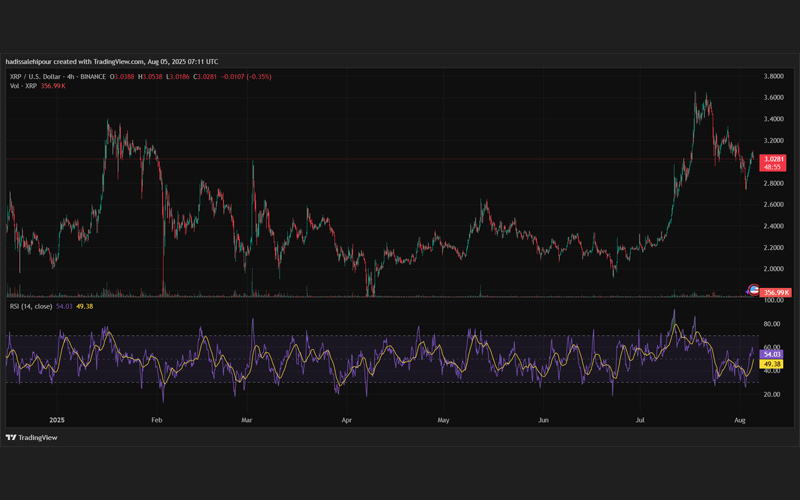
Task: Click the 20.00 RSI axis label
Action: [772, 394]
